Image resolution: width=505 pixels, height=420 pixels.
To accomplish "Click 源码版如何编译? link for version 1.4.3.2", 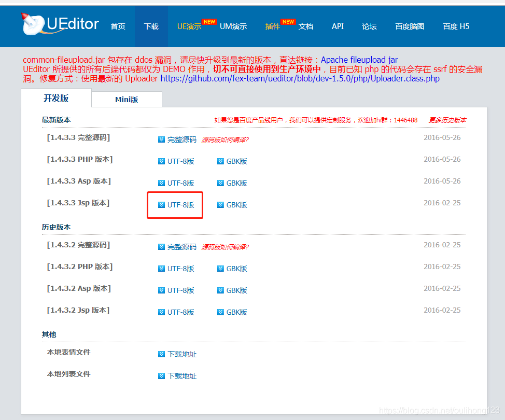I will [x=225, y=247].
